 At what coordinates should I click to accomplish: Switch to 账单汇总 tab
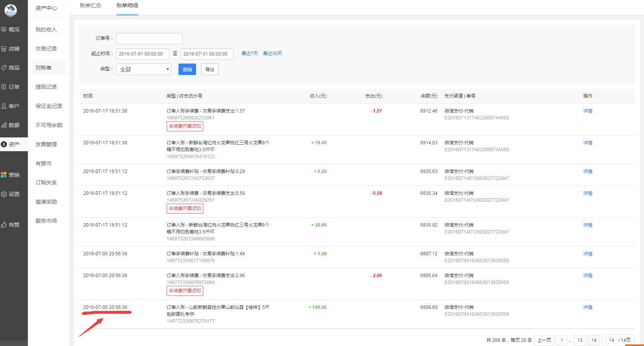(x=91, y=5)
